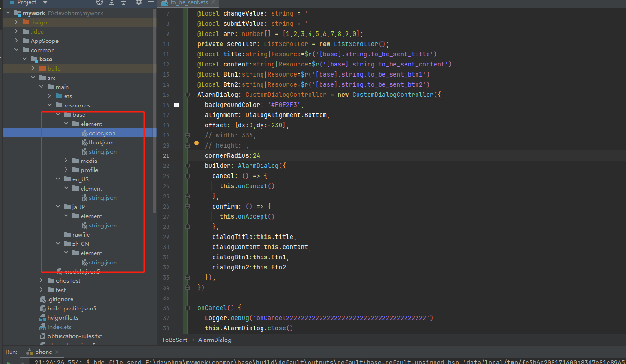Fold the cancel callback at line 23
This screenshot has width=626, height=364.
click(x=187, y=176)
